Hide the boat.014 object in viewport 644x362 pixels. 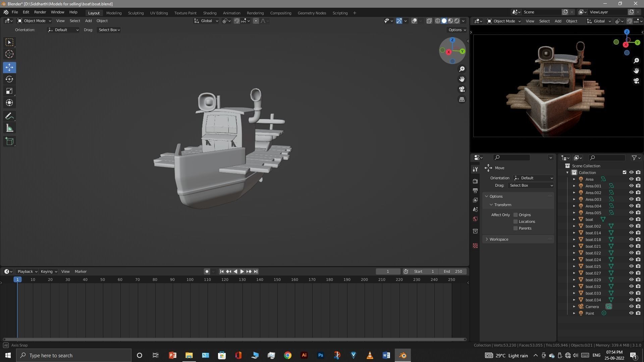click(631, 233)
